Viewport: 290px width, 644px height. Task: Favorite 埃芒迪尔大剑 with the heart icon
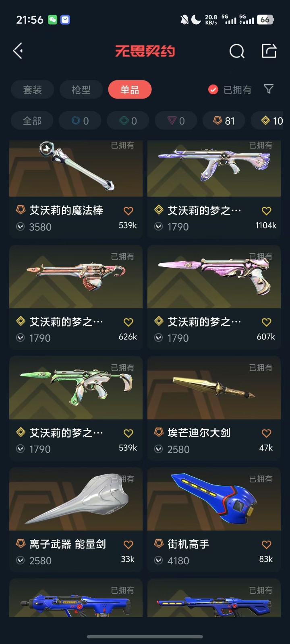coord(267,433)
